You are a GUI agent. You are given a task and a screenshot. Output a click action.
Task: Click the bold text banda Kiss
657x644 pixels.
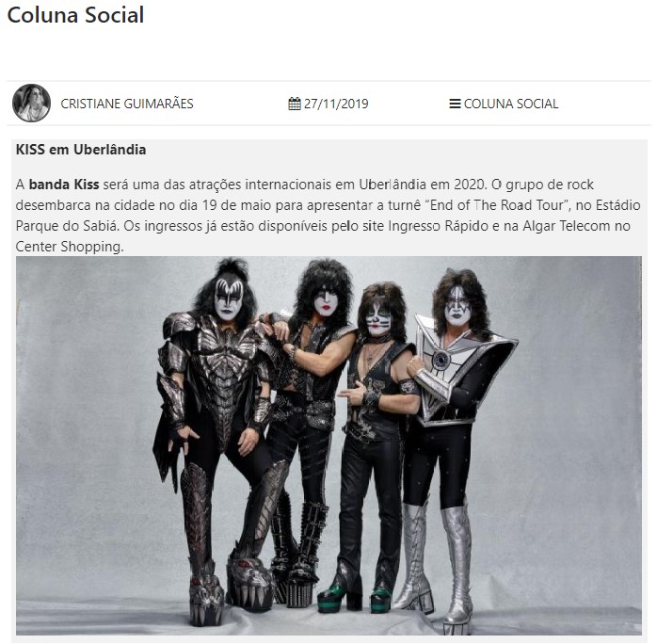click(x=64, y=185)
